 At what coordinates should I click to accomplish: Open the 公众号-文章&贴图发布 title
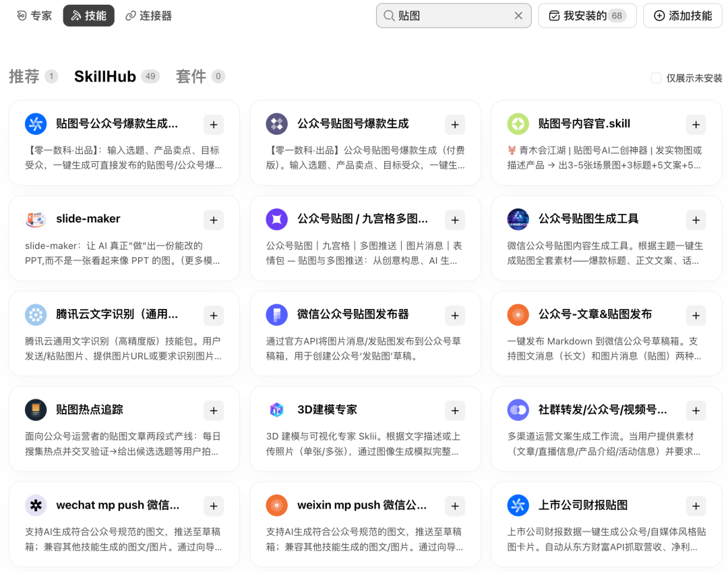click(595, 314)
